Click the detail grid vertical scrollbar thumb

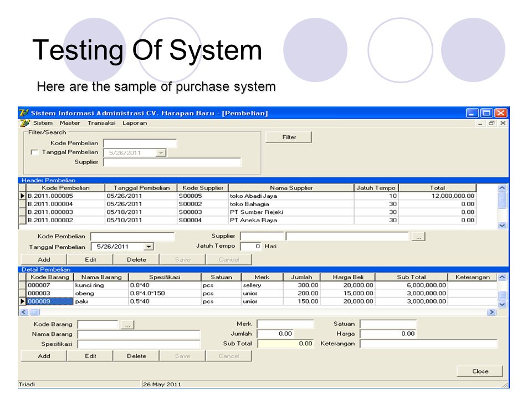coord(502,295)
